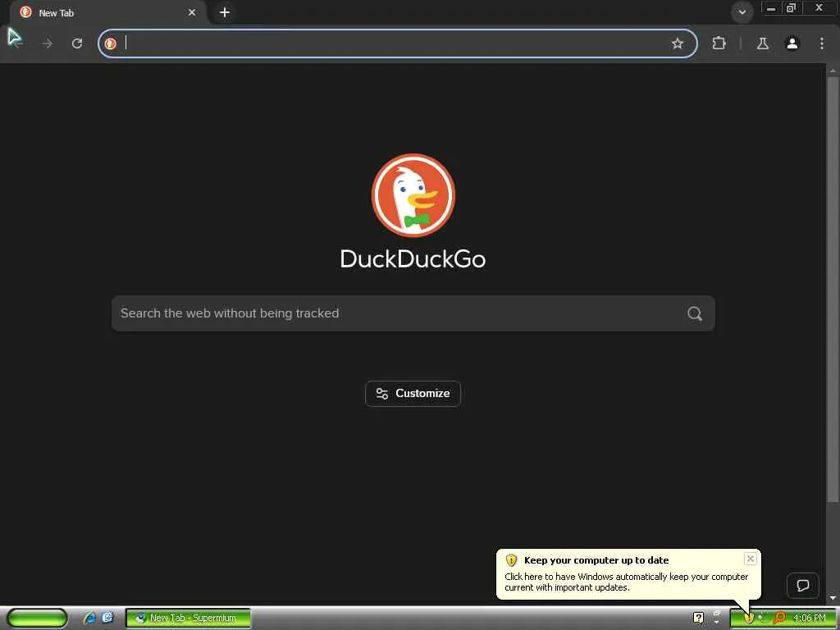The width and height of the screenshot is (840, 630).
Task: Select the New Tab browser tab
Action: 107,12
